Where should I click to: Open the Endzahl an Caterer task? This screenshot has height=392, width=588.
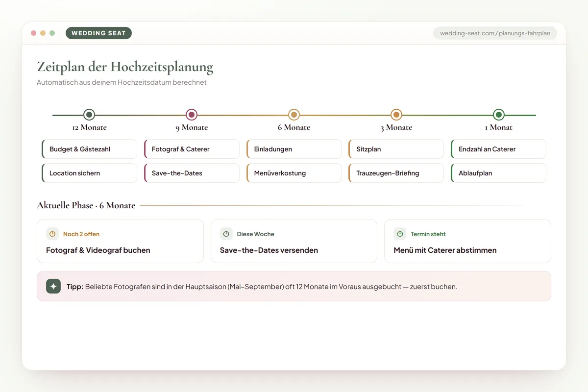pos(498,149)
